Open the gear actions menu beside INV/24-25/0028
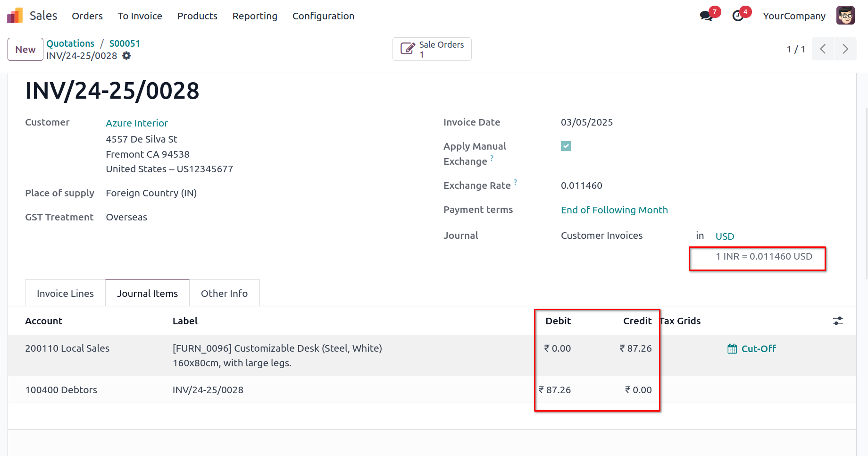The height and width of the screenshot is (456, 868). coord(126,56)
